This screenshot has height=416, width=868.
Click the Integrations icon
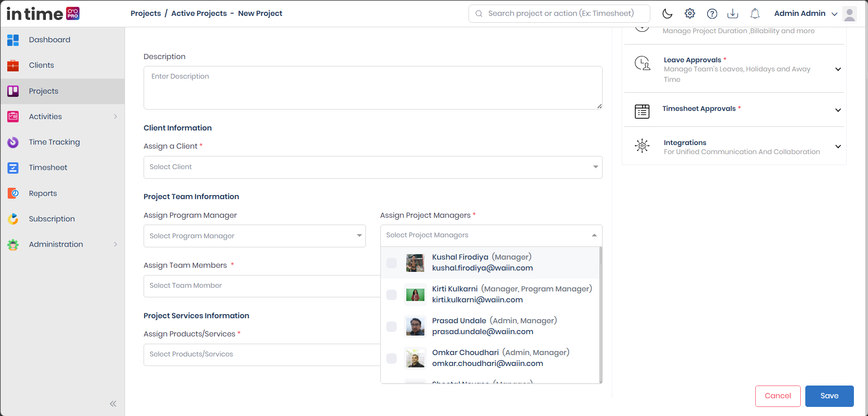[642, 145]
